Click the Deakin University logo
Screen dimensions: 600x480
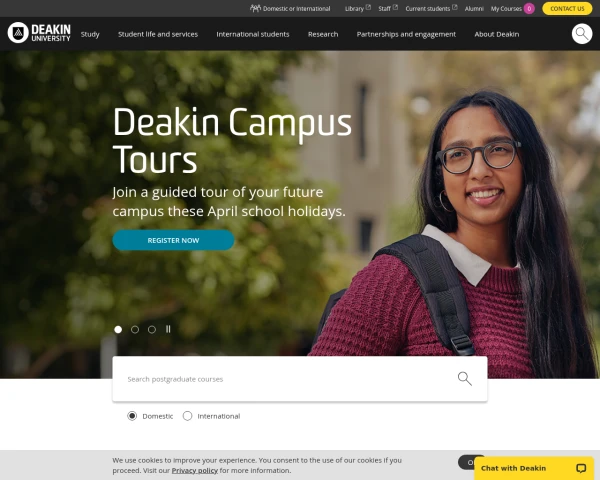click(39, 33)
